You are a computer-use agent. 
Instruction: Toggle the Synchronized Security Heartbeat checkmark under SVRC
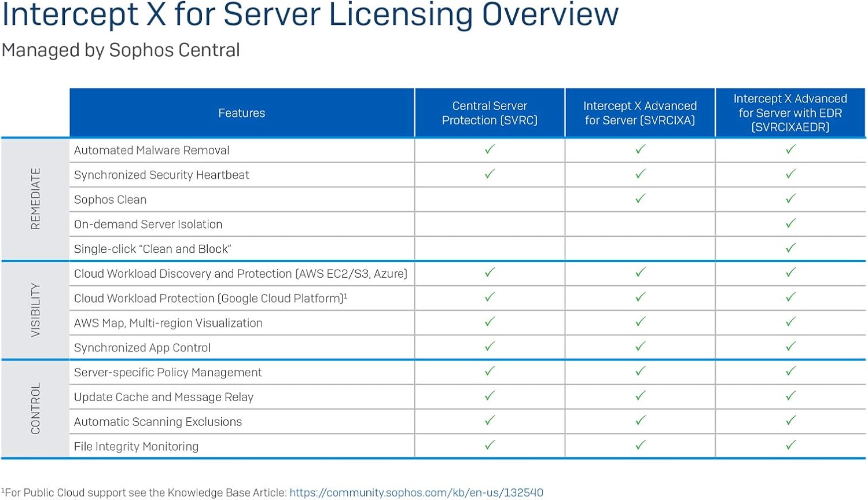[489, 174]
